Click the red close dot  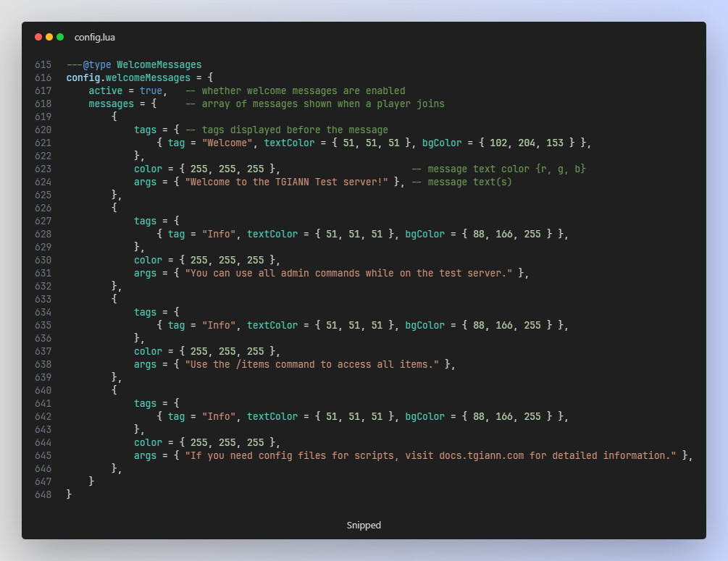38,37
